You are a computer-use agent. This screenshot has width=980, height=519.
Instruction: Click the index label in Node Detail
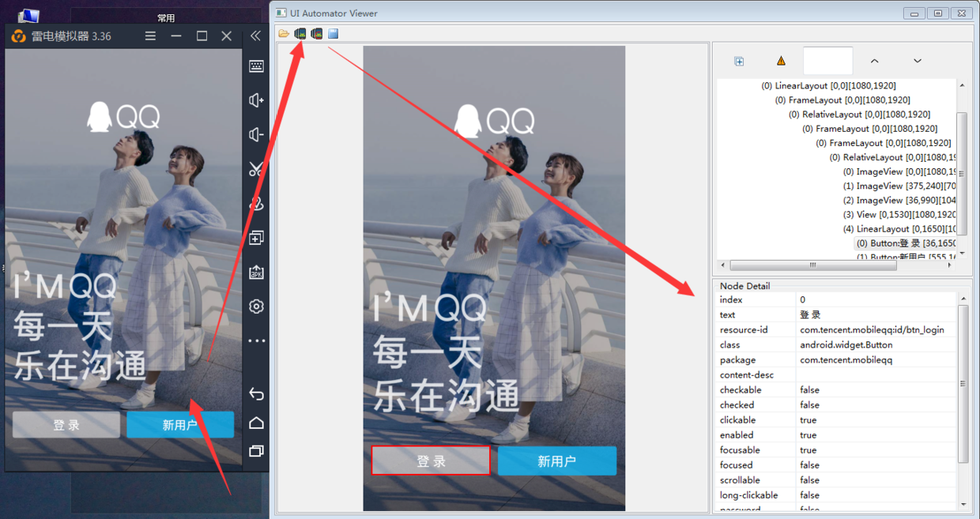(x=731, y=299)
